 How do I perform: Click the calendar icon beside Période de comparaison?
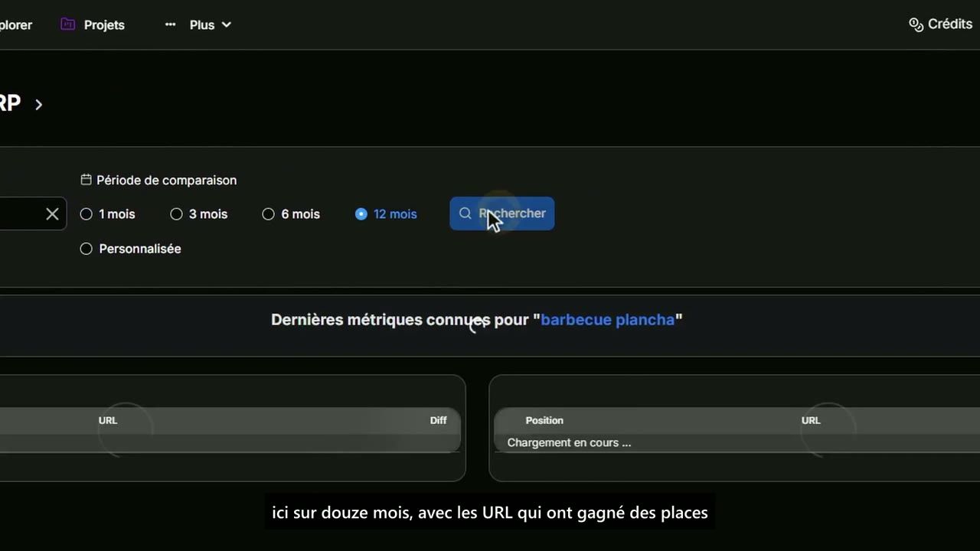pyautogui.click(x=86, y=180)
